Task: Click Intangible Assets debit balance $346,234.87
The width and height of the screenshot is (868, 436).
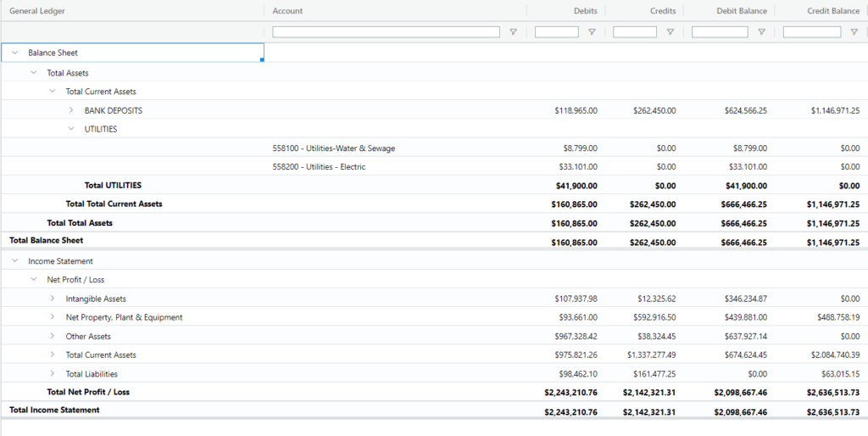Action: [746, 299]
